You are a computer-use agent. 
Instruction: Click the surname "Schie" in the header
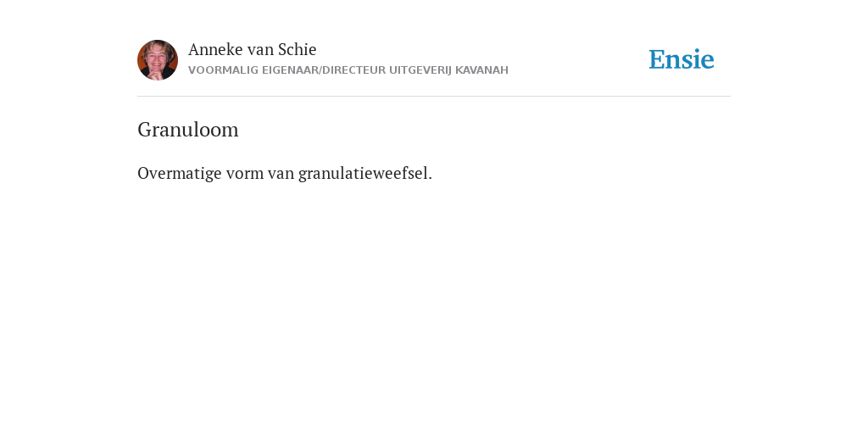click(298, 49)
